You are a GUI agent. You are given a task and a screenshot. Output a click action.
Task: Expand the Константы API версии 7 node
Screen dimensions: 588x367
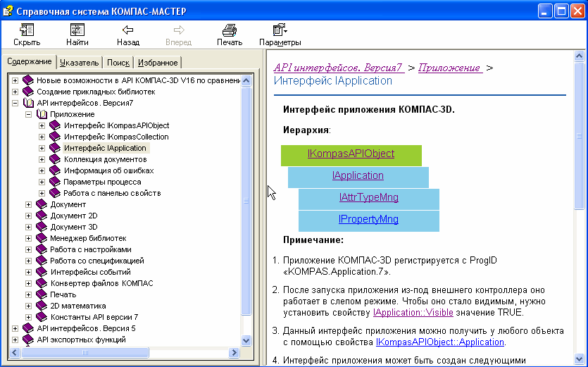(x=28, y=317)
